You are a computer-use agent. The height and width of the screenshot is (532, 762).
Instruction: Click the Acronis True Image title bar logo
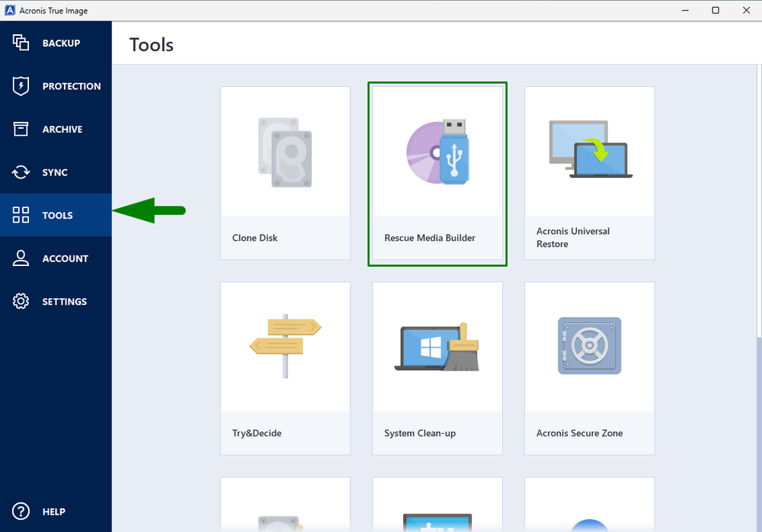pyautogui.click(x=11, y=10)
